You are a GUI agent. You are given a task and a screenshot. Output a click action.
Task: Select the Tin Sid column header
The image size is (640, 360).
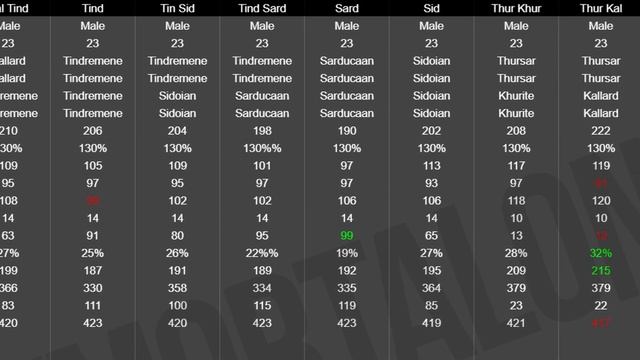177,8
